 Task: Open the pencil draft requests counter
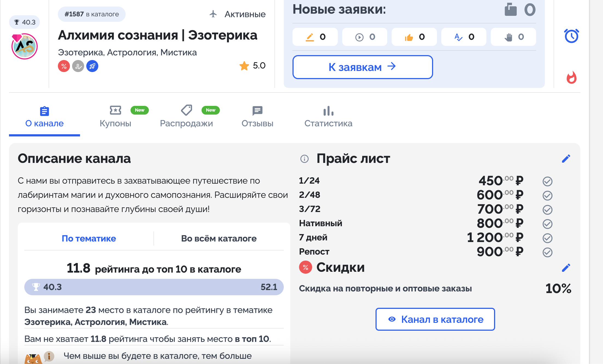click(x=315, y=37)
